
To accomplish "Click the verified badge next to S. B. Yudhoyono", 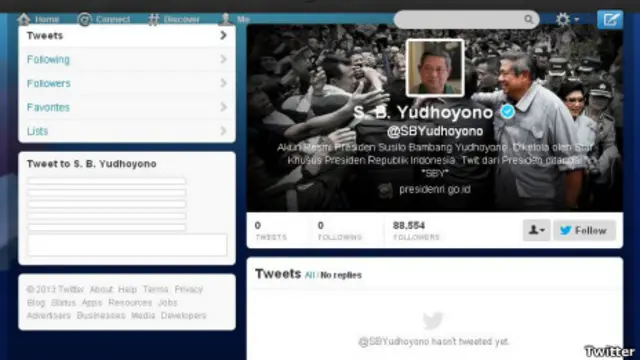I will [x=507, y=111].
